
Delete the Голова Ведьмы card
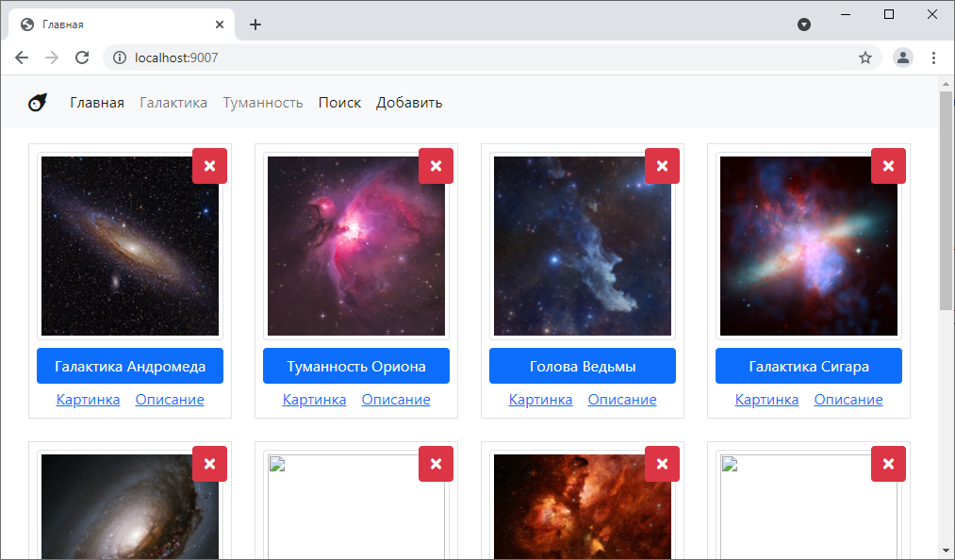pyautogui.click(x=662, y=166)
